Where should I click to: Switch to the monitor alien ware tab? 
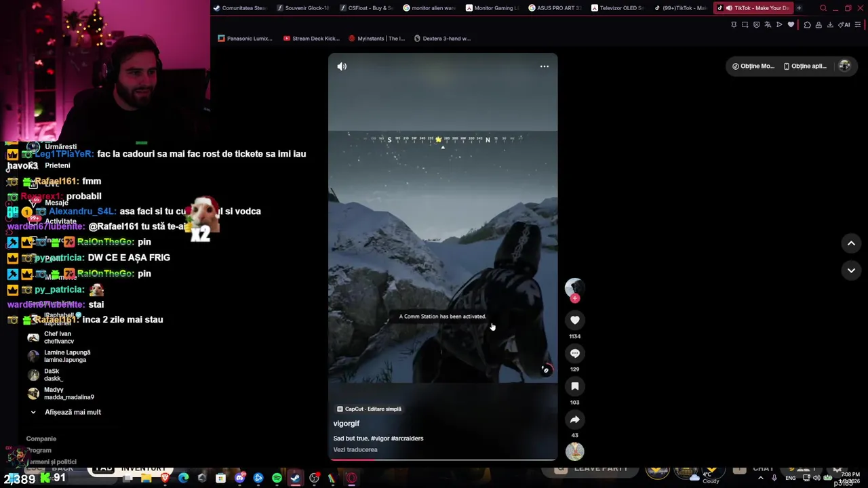[429, 8]
